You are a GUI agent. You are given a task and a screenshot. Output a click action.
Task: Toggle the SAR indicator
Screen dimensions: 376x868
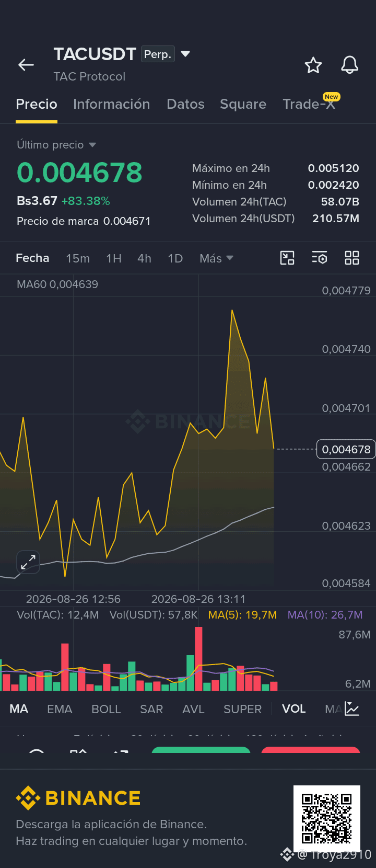pyautogui.click(x=151, y=709)
